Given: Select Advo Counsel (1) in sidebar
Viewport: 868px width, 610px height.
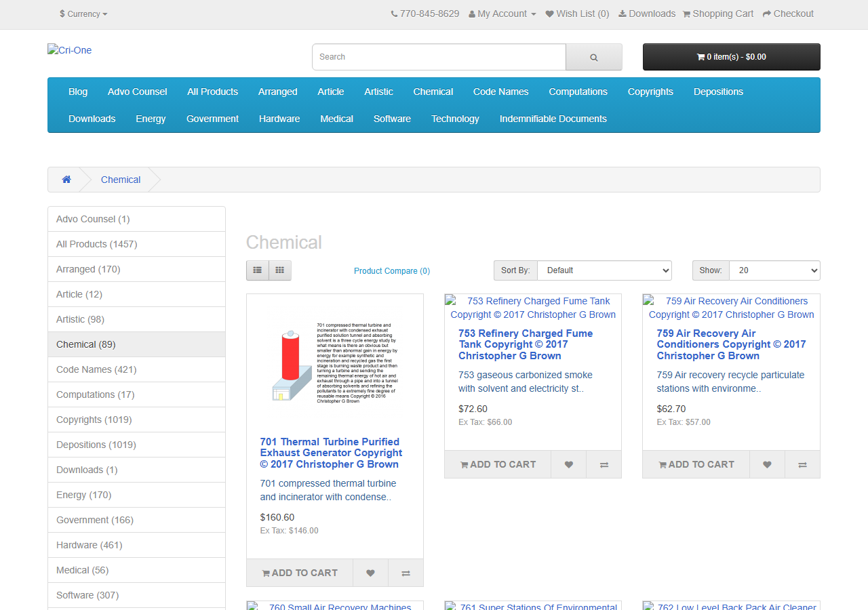Looking at the screenshot, I should (x=136, y=219).
